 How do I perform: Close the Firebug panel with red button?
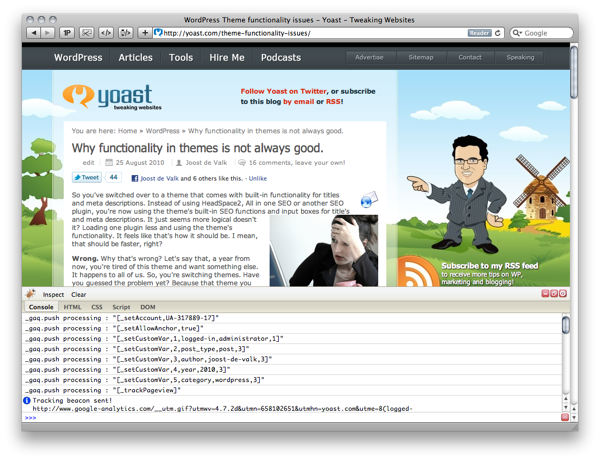pos(563,294)
